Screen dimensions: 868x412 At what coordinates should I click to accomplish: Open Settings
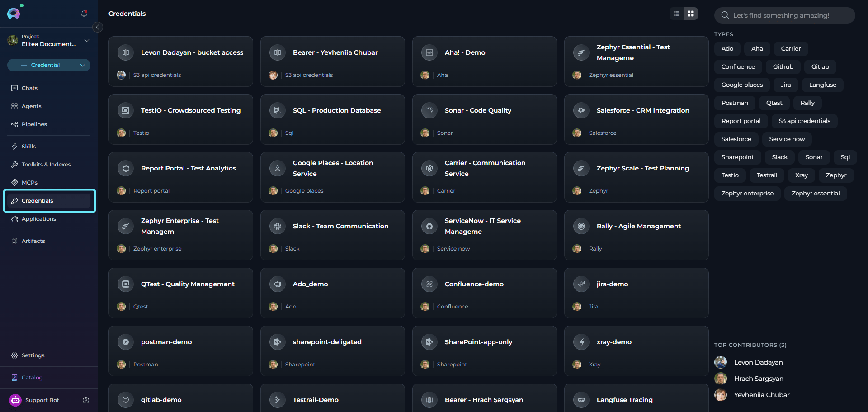[x=49, y=355]
